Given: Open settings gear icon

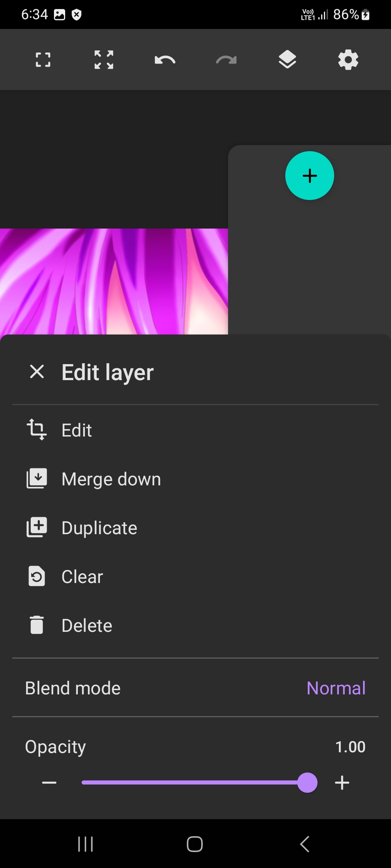Looking at the screenshot, I should [x=348, y=60].
